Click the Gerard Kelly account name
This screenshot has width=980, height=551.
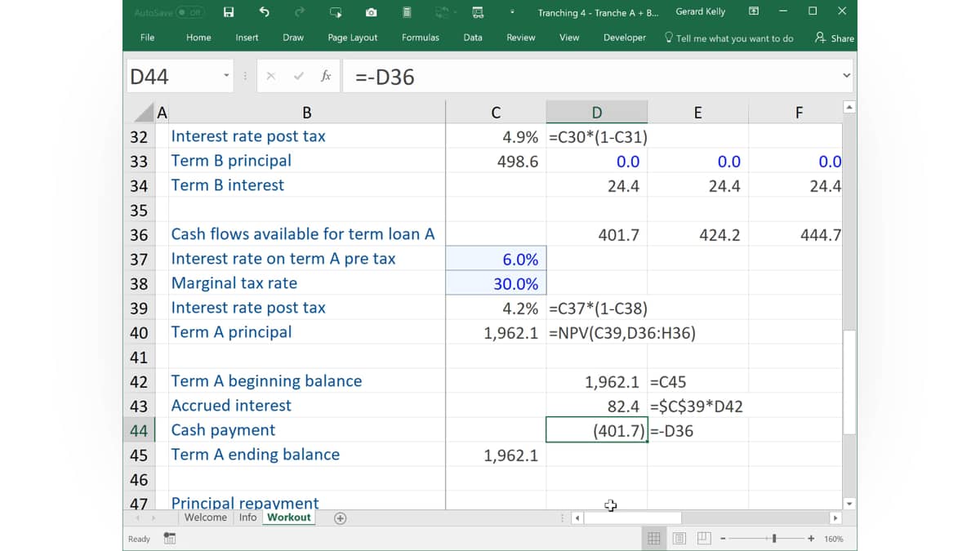pyautogui.click(x=701, y=11)
